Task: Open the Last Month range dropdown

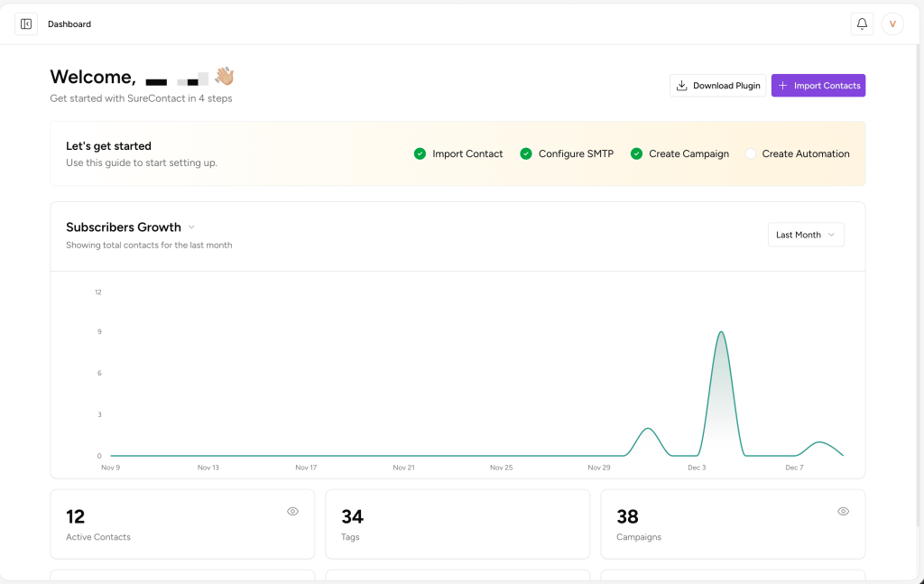Action: (x=806, y=235)
